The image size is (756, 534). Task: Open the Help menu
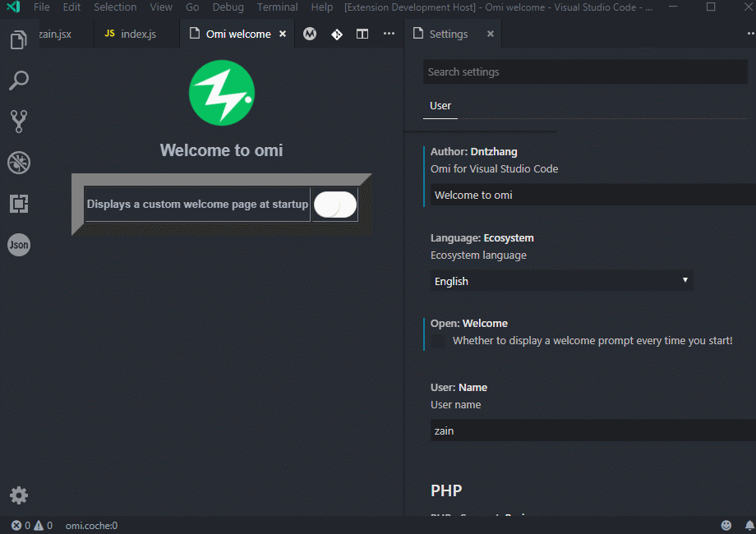(321, 7)
